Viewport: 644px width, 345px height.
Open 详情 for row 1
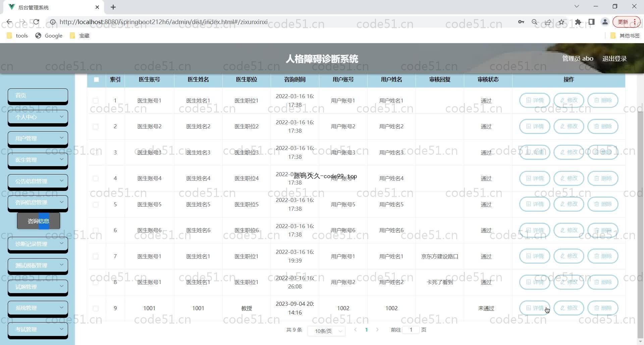pos(535,100)
